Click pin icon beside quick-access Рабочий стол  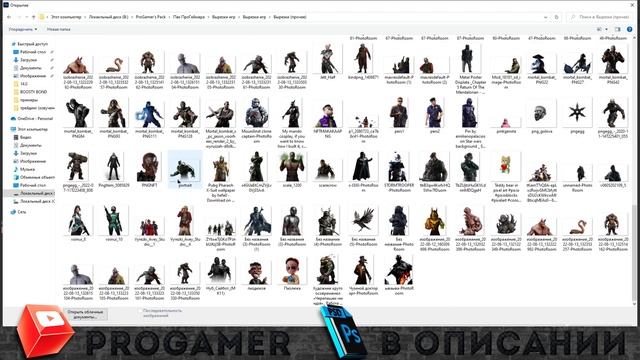coord(52,52)
